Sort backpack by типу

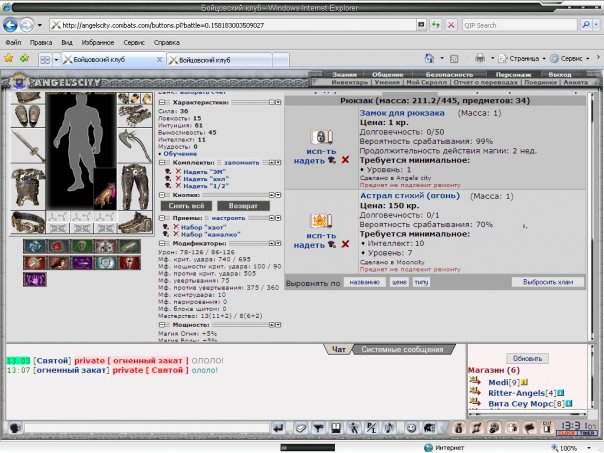point(421,282)
